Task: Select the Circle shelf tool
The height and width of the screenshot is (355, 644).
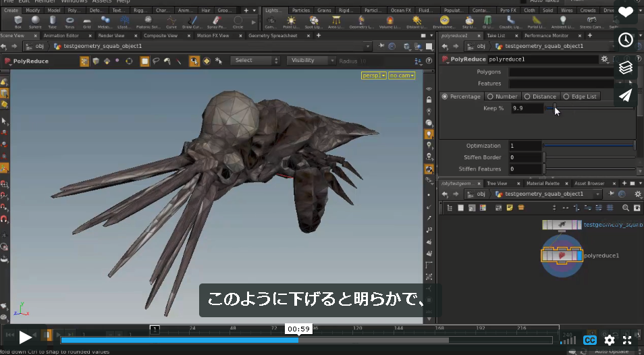Action: 238,22
